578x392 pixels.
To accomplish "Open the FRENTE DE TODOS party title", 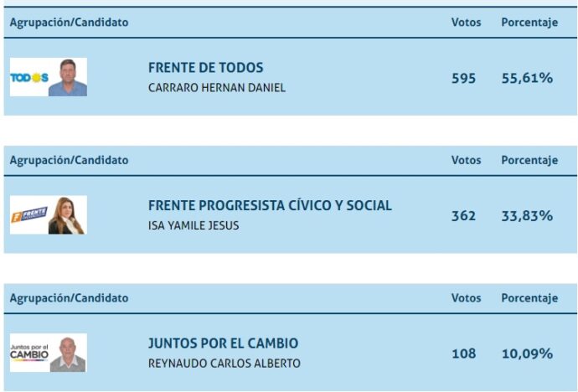I will tap(205, 68).
